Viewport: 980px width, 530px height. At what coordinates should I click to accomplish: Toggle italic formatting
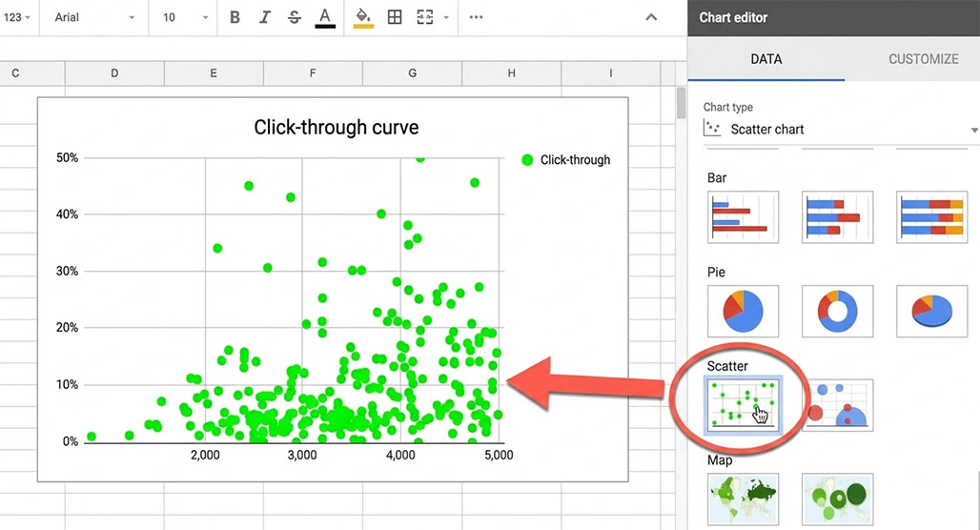(265, 17)
